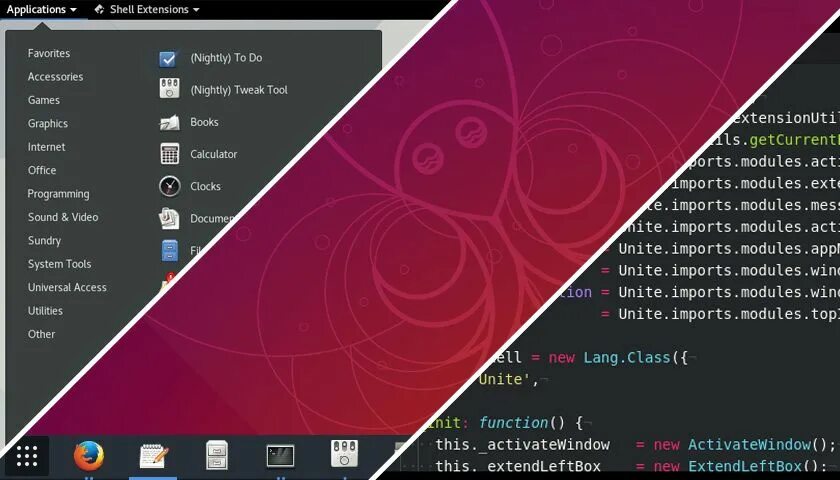Select the Graphics category
840x480 pixels.
48,124
